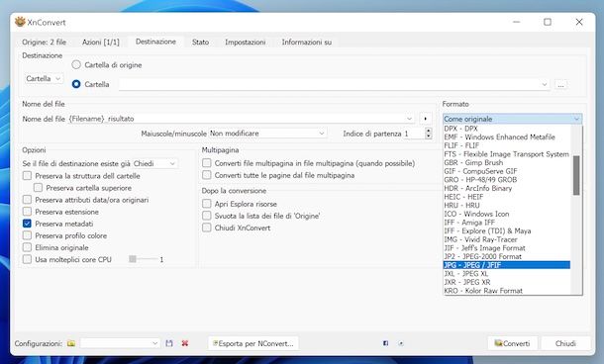
Task: Choose HEIC - HEIF format
Action: [507, 197]
